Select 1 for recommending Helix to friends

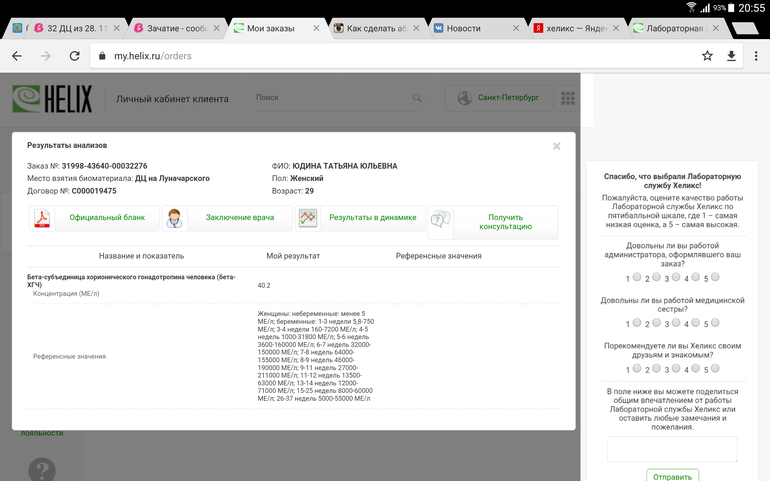click(x=637, y=368)
